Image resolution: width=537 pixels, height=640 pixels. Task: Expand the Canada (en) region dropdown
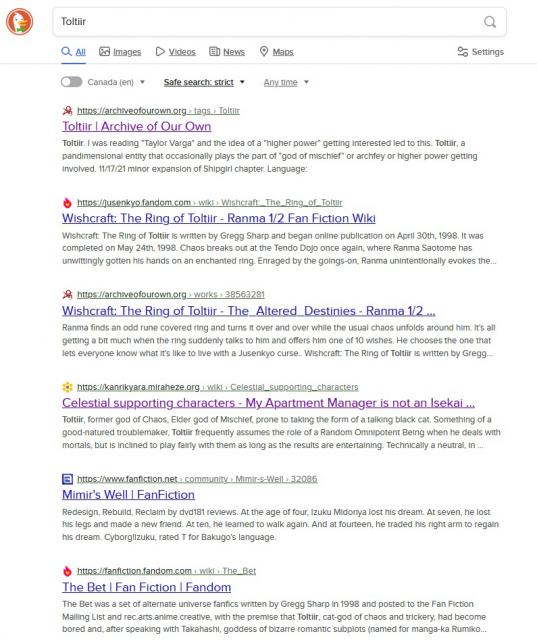tap(116, 82)
